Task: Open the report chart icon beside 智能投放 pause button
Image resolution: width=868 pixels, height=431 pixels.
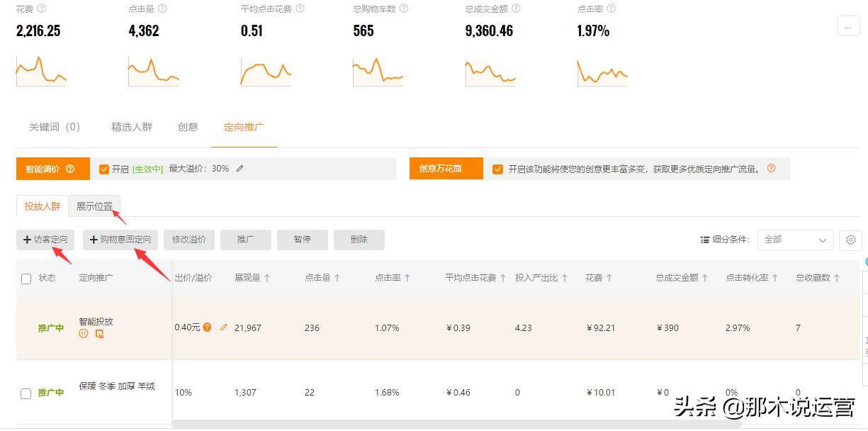Action: pos(100,333)
